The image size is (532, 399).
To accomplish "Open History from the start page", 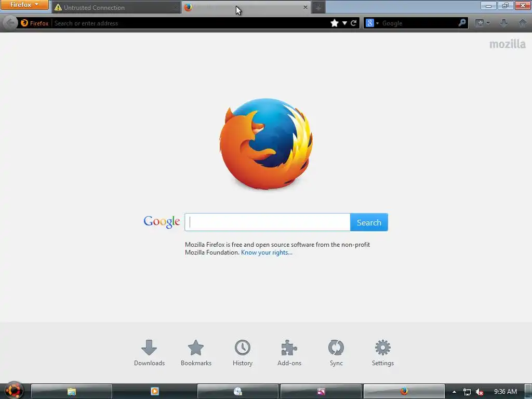I will pyautogui.click(x=243, y=353).
